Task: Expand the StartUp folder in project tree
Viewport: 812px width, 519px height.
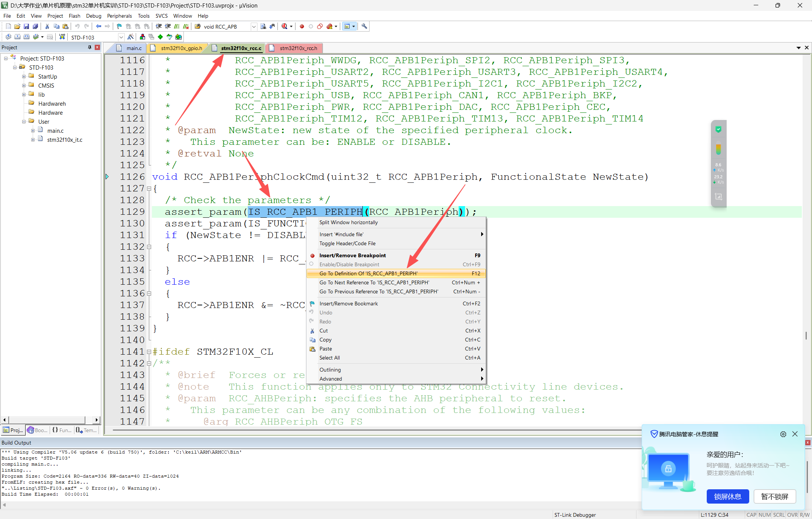Action: coord(24,77)
